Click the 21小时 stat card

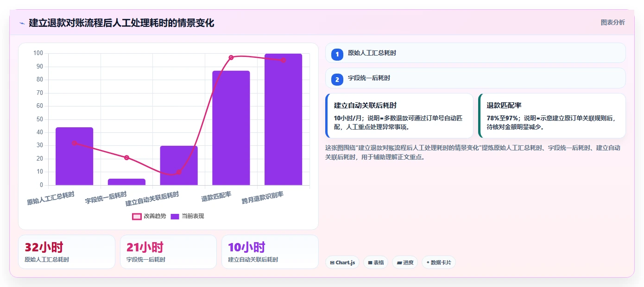point(168,252)
